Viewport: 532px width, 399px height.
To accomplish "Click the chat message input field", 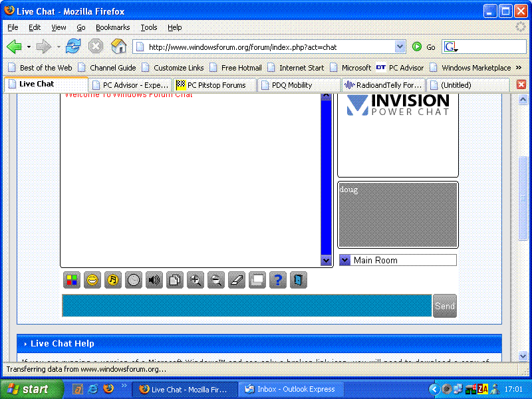I will click(x=247, y=306).
